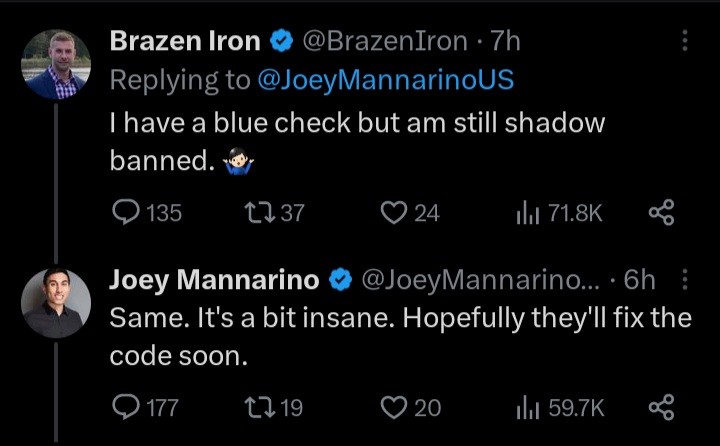This screenshot has height=446, width=720.
Task: Reply to Joey Mannarino's tweet
Action: click(125, 407)
